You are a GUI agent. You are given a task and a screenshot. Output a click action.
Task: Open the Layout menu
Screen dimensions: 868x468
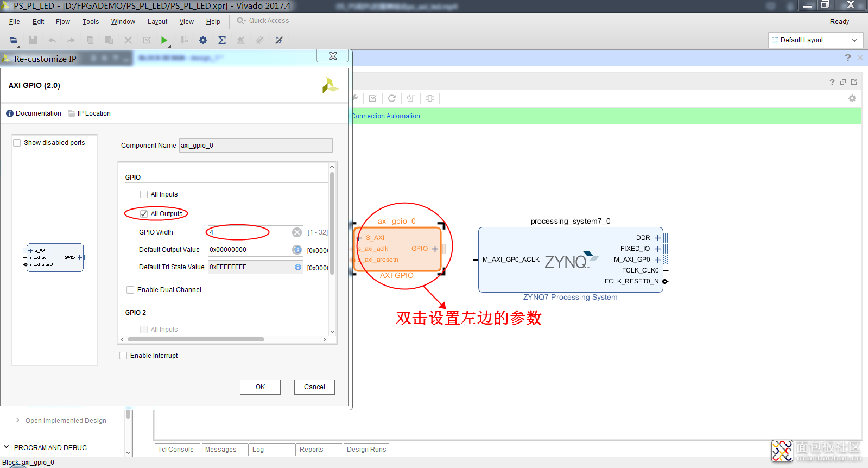[x=157, y=22]
